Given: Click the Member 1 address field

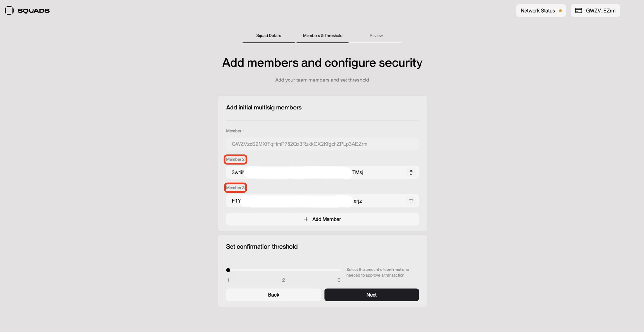Looking at the screenshot, I should point(322,144).
